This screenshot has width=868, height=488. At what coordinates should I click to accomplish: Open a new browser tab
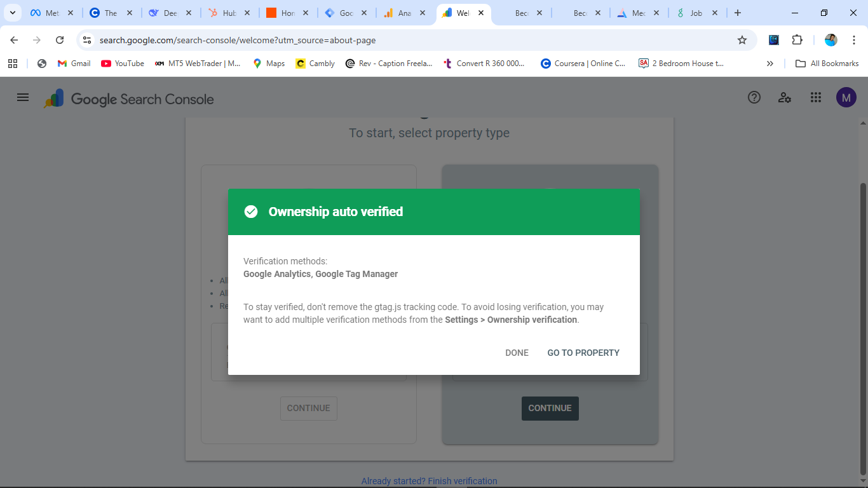[x=738, y=13]
